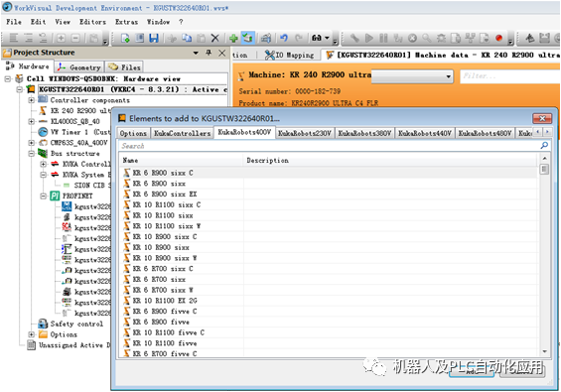Click the PROFINET PI icon
Screen dimensions: 561x392
pyautogui.click(x=55, y=196)
